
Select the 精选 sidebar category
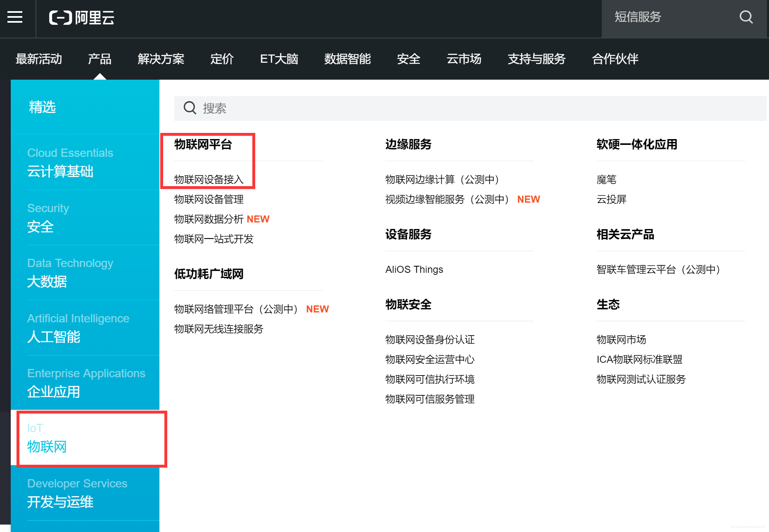point(85,107)
